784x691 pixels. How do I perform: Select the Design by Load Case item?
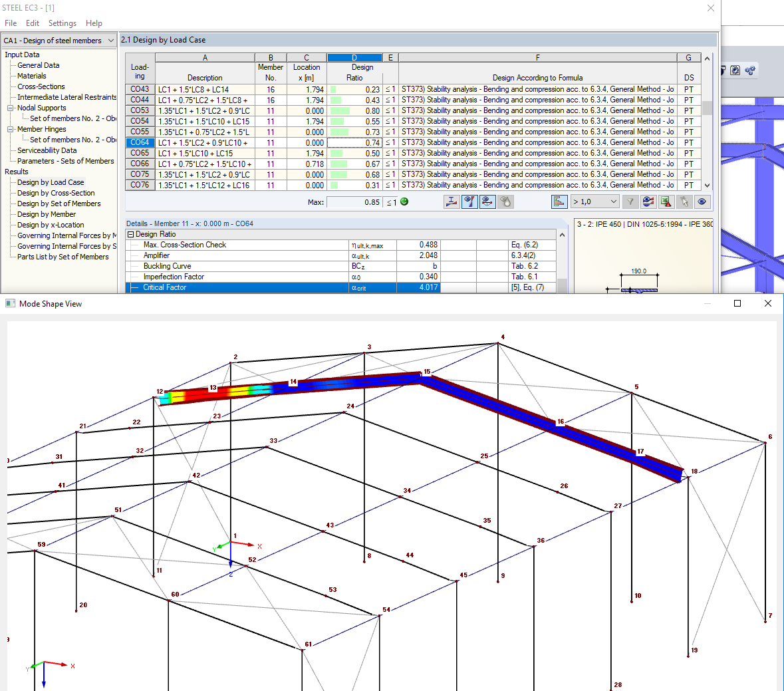(x=51, y=182)
